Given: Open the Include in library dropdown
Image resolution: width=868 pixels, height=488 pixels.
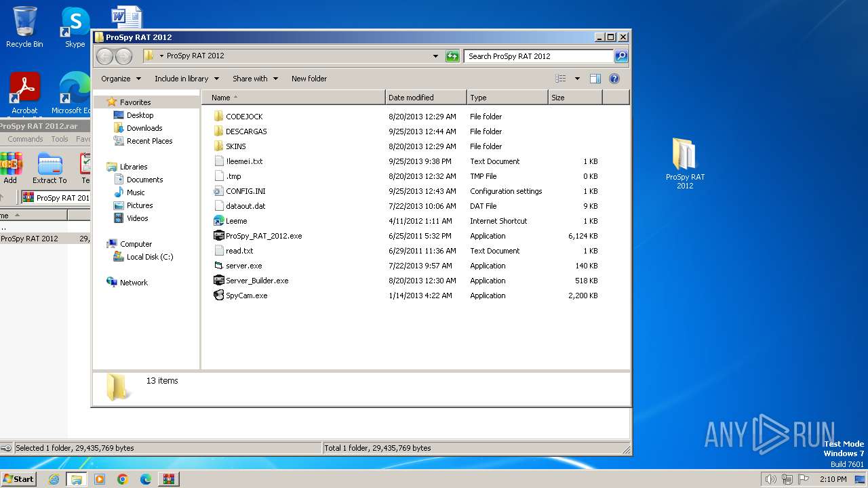Looking at the screenshot, I should click(186, 79).
